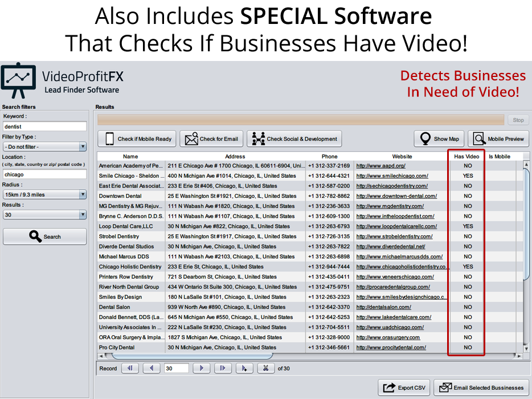Image resolution: width=532 pixels, height=399 pixels.
Task: Click the Check Social & Development button
Action: coord(294,139)
